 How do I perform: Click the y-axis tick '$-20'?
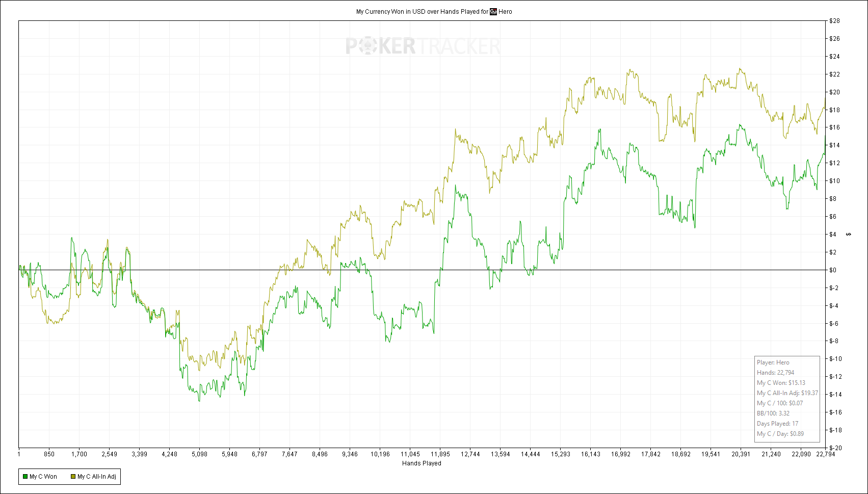[835, 448]
